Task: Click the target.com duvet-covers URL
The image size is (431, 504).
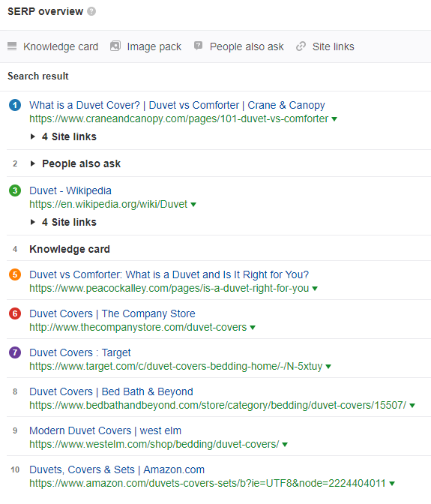Action: (x=176, y=366)
